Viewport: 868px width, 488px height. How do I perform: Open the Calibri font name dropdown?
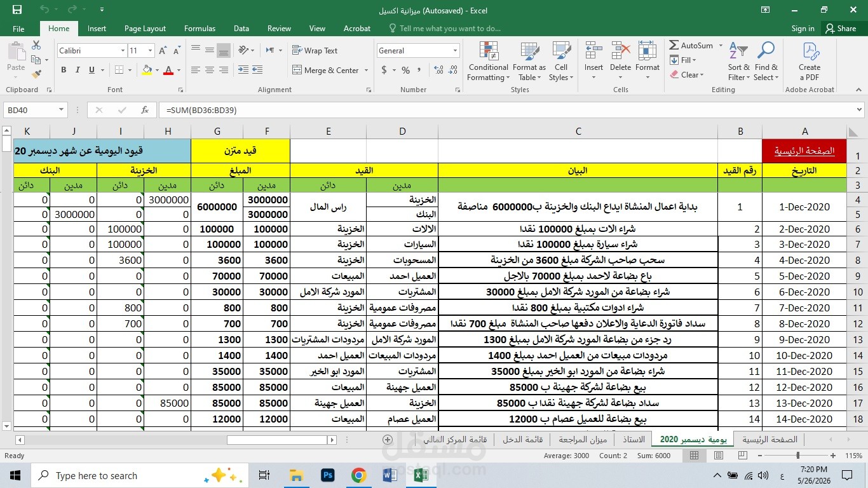click(x=122, y=51)
